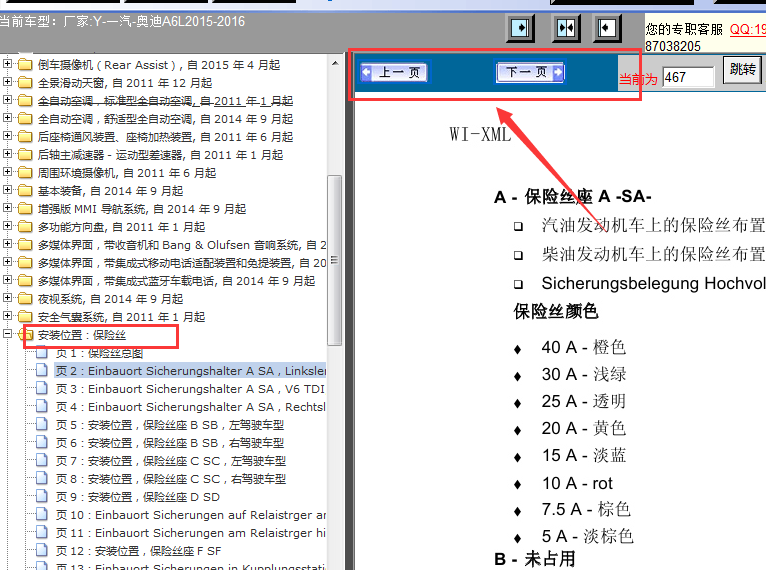The image size is (766, 570).
Task: Expand the 夜视系统 tree node
Action: coord(7,298)
